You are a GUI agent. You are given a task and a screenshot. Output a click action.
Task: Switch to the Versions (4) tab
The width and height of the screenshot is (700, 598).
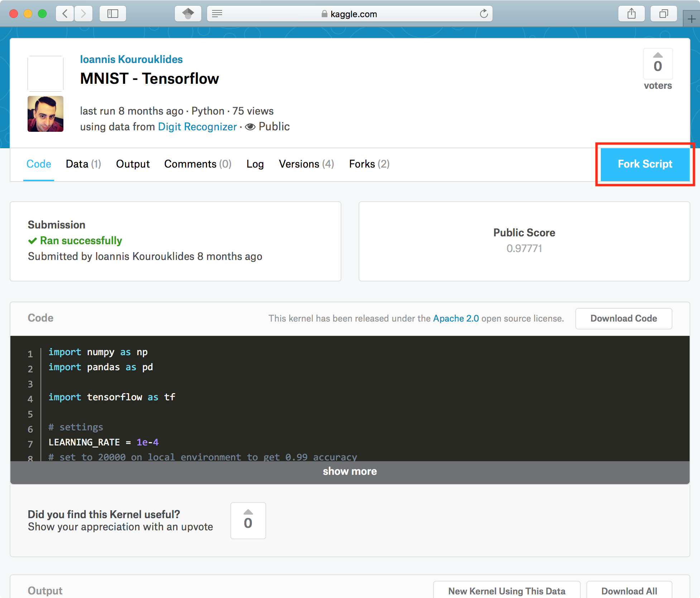(306, 164)
